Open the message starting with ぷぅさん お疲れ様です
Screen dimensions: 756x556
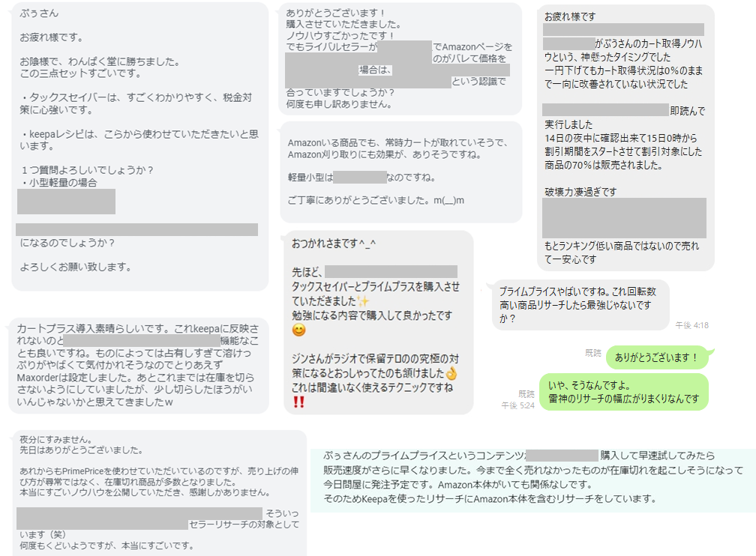[x=139, y=146]
